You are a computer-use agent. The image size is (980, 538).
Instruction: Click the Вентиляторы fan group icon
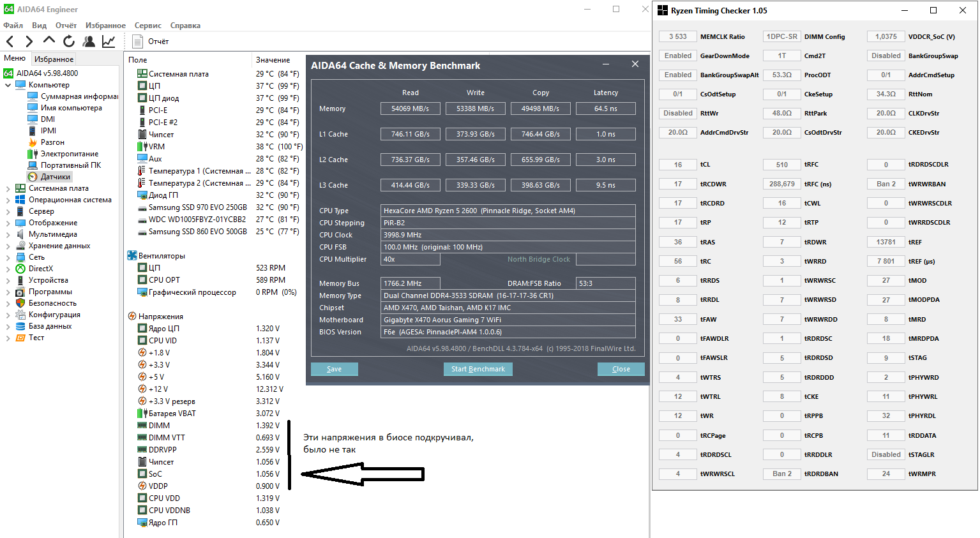click(132, 256)
